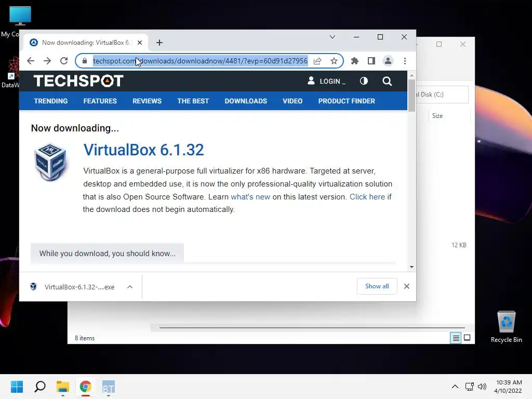532x399 pixels.
Task: Open the Recycle Bin desktop icon
Action: click(506, 327)
